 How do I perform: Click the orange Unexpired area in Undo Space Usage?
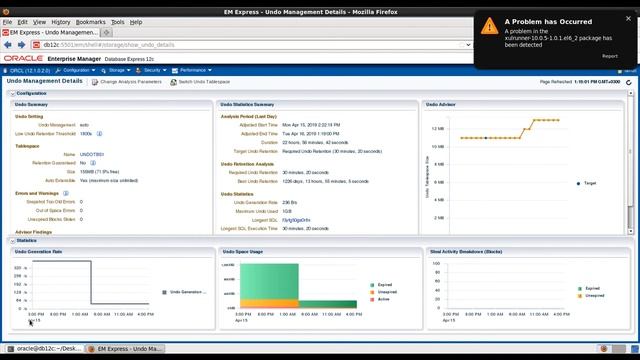pyautogui.click(x=269, y=303)
